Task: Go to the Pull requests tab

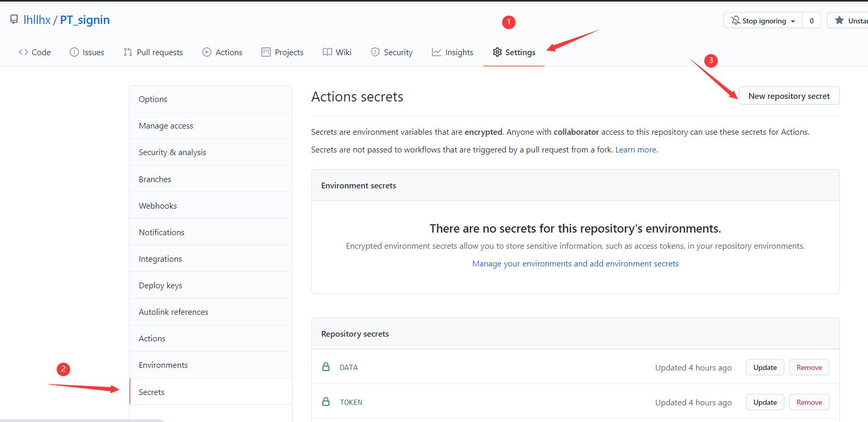Action: [x=153, y=52]
